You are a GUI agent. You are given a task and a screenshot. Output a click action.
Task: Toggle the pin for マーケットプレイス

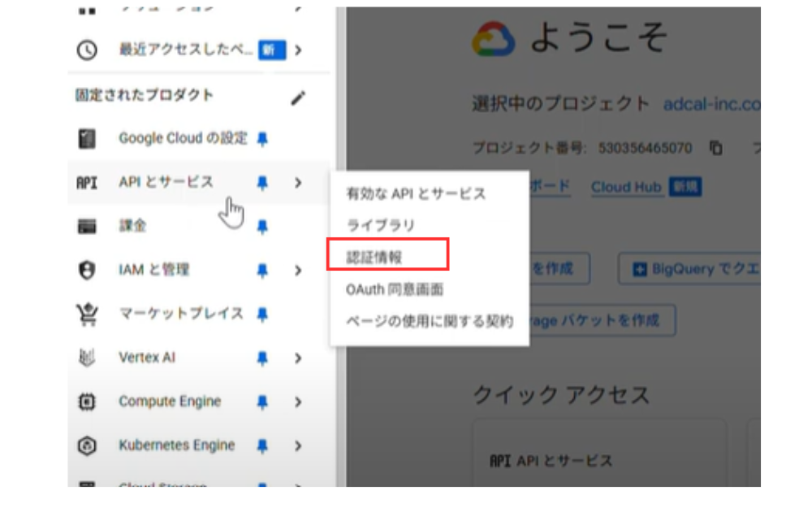coord(262,314)
